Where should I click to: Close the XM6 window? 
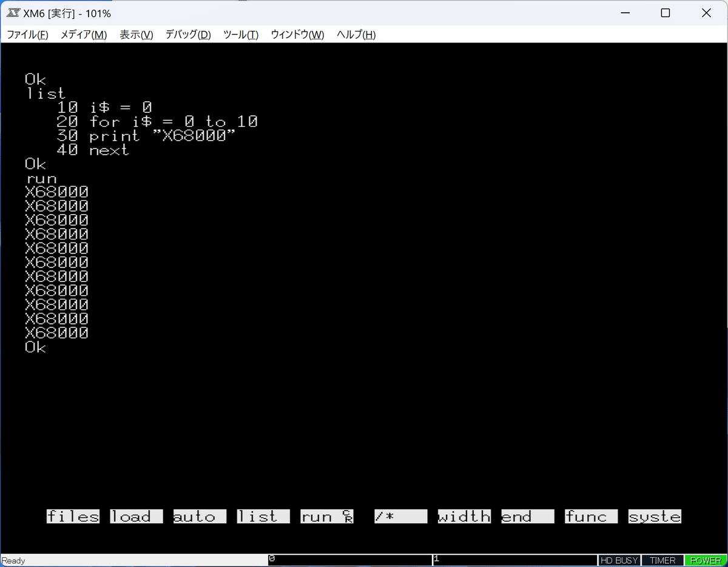click(x=707, y=13)
